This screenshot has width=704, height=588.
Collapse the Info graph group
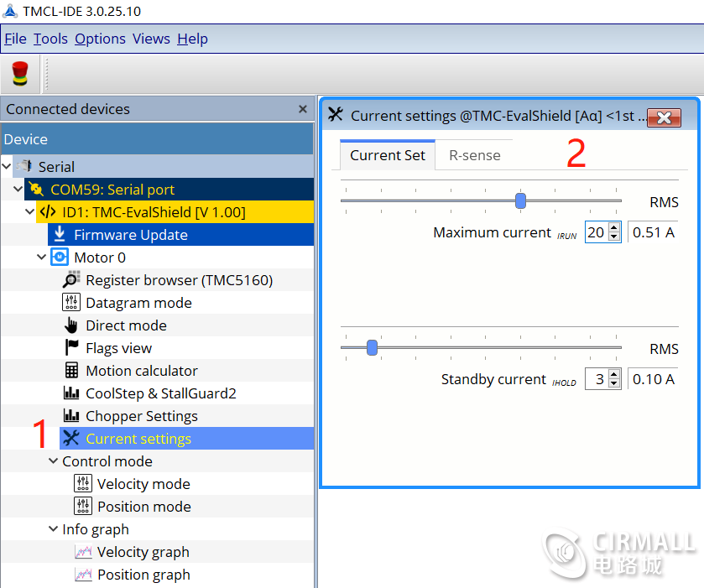pyautogui.click(x=53, y=529)
